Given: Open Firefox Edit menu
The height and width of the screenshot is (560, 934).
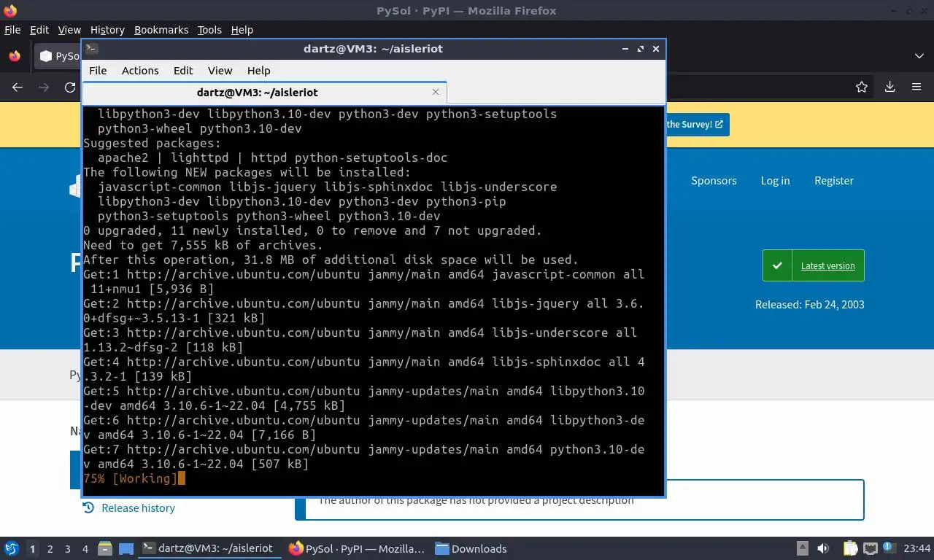Looking at the screenshot, I should click(x=39, y=30).
